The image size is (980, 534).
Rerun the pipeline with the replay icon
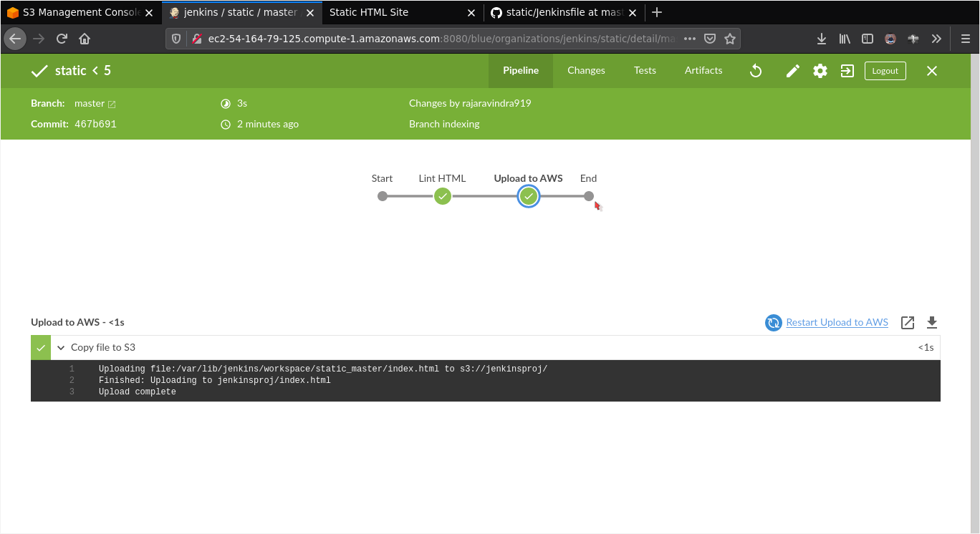click(x=756, y=71)
